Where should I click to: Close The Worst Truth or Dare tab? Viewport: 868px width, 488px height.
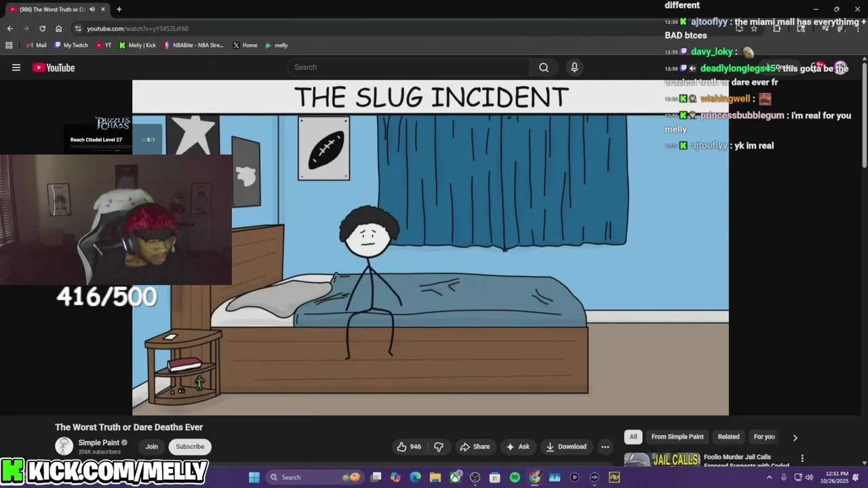pos(102,9)
